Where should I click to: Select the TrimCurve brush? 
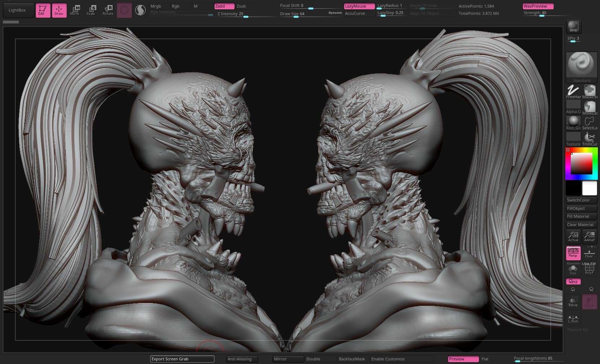tap(590, 139)
